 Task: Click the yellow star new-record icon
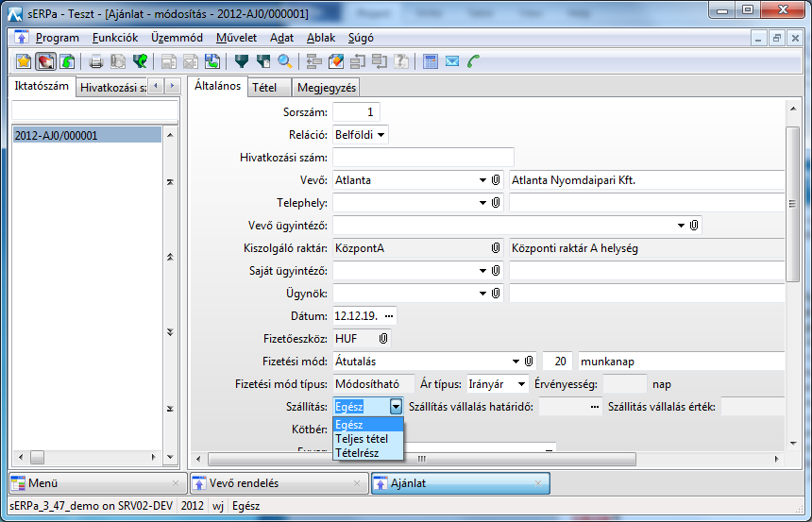(25, 61)
